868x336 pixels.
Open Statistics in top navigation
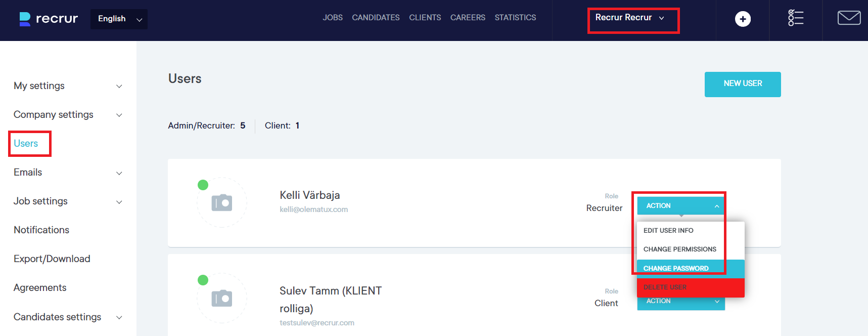pyautogui.click(x=515, y=18)
